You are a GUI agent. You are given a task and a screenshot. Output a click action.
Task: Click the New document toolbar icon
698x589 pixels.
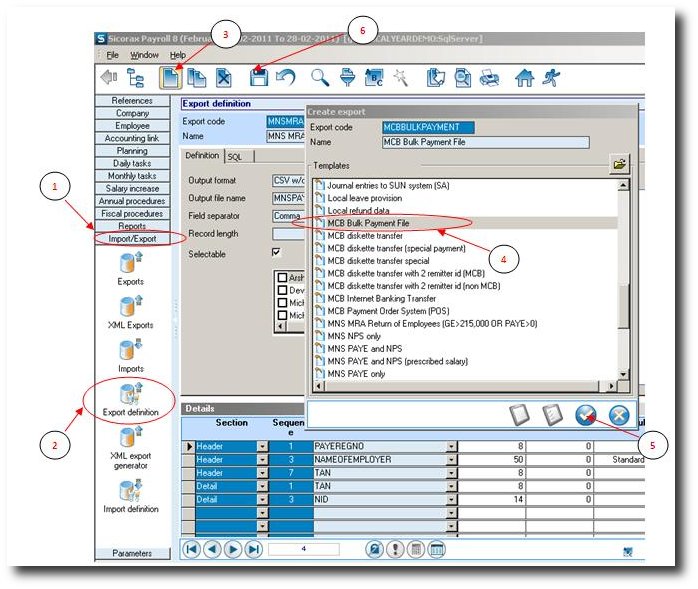pyautogui.click(x=171, y=77)
